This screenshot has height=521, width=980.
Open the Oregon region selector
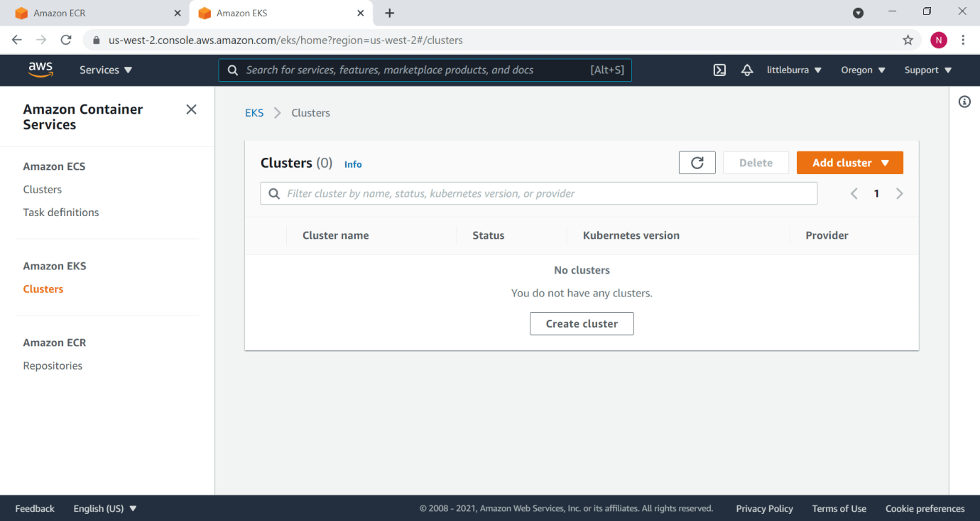863,70
